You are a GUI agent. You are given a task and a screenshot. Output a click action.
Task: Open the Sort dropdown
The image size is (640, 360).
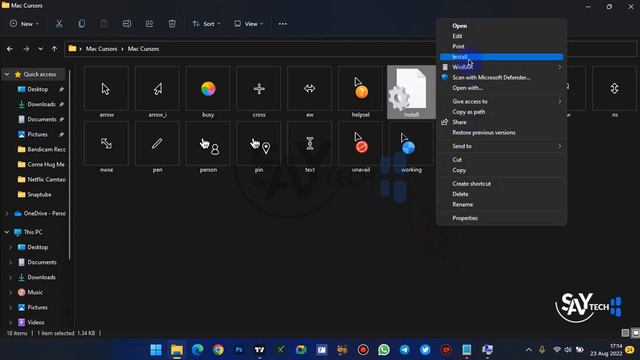click(206, 24)
